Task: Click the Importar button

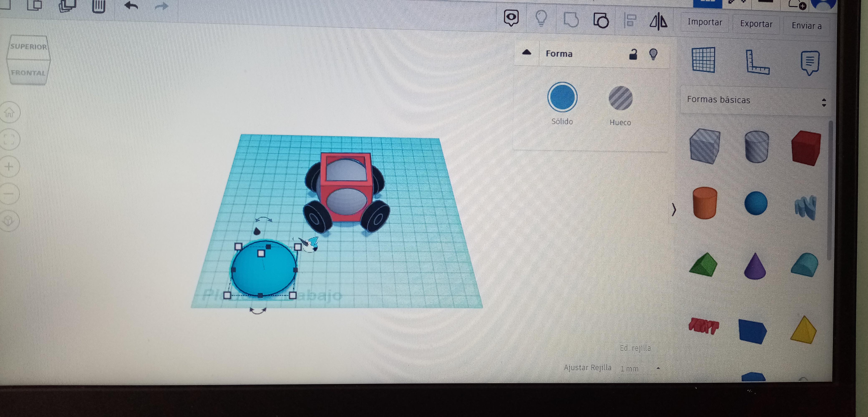Action: [x=705, y=22]
